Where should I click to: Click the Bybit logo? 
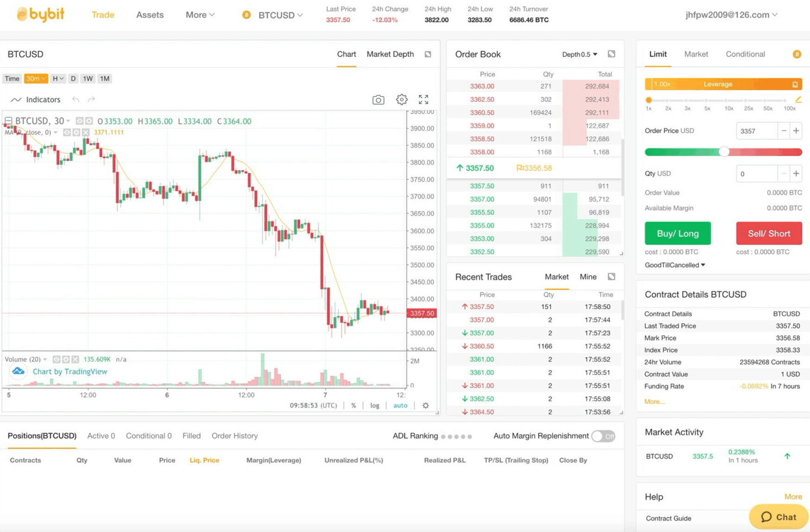[x=40, y=15]
